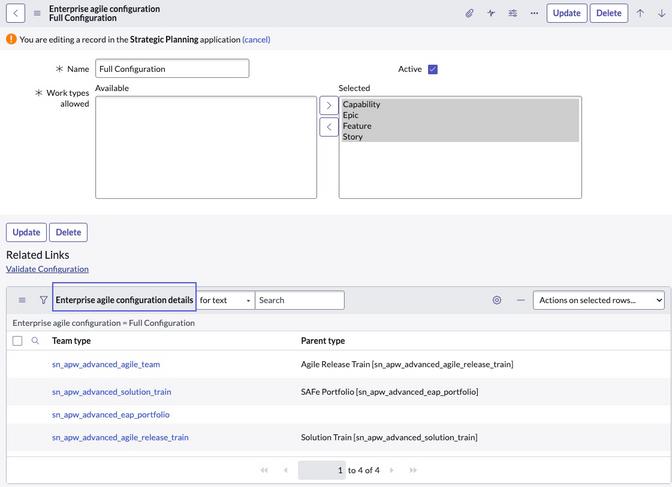Click the Enterprise agile configuration details tab

tap(124, 300)
